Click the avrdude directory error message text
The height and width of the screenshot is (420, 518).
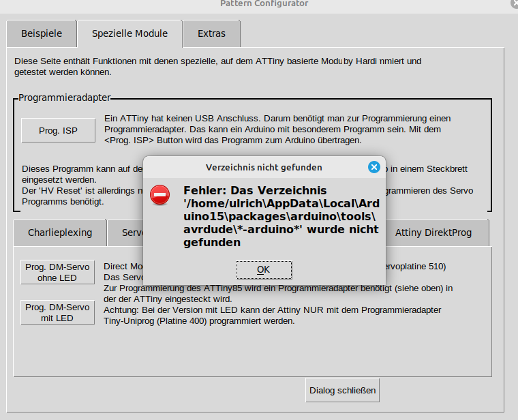click(281, 216)
